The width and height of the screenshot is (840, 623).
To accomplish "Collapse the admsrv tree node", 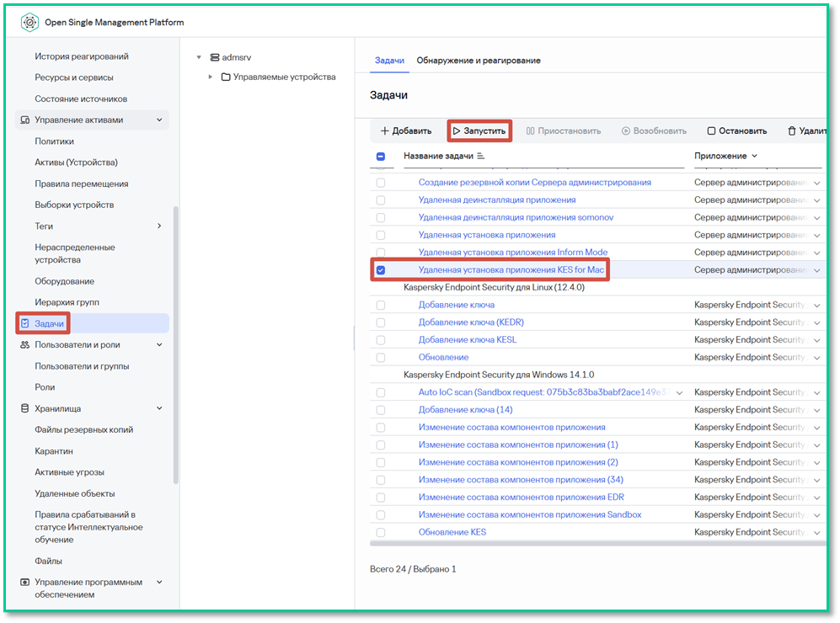I will (199, 57).
